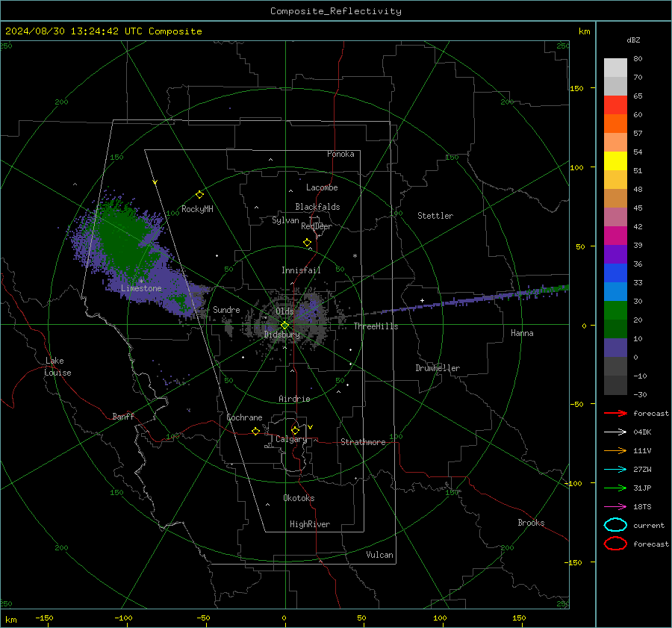This screenshot has height=628, width=672.
Task: Click the white 04DK arrow in legend
Action: (x=615, y=432)
